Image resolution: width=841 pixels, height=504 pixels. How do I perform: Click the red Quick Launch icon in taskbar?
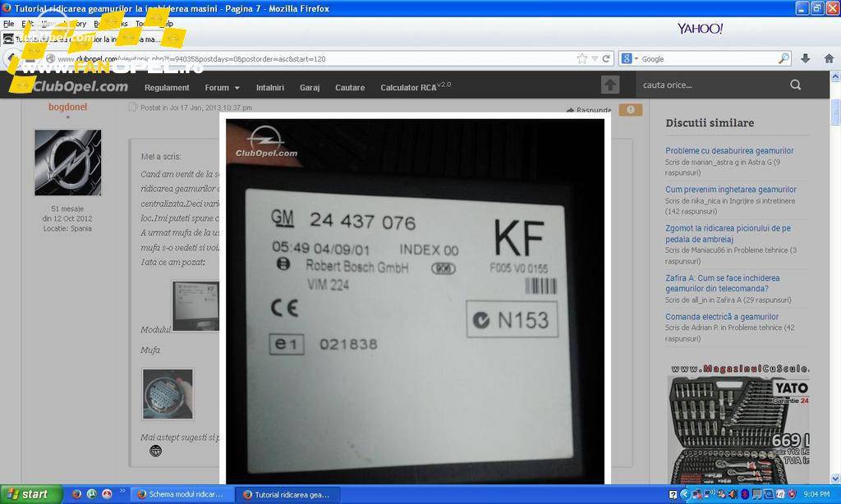point(107,494)
